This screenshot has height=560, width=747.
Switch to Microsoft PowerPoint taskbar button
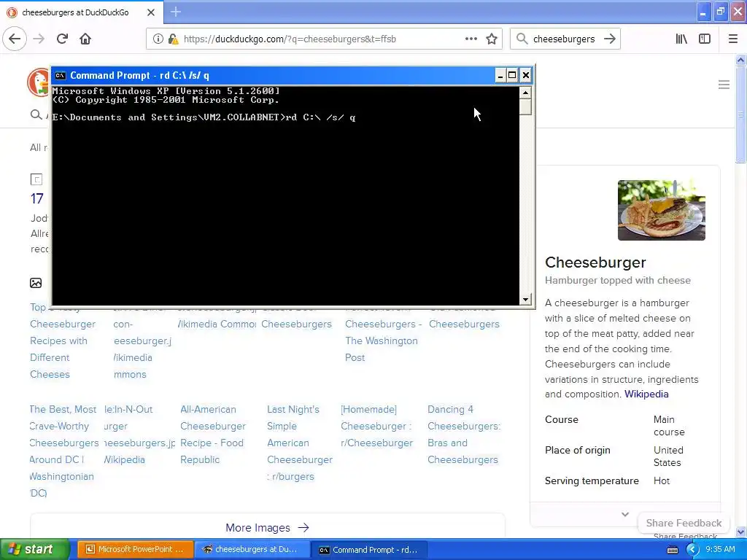tap(135, 550)
